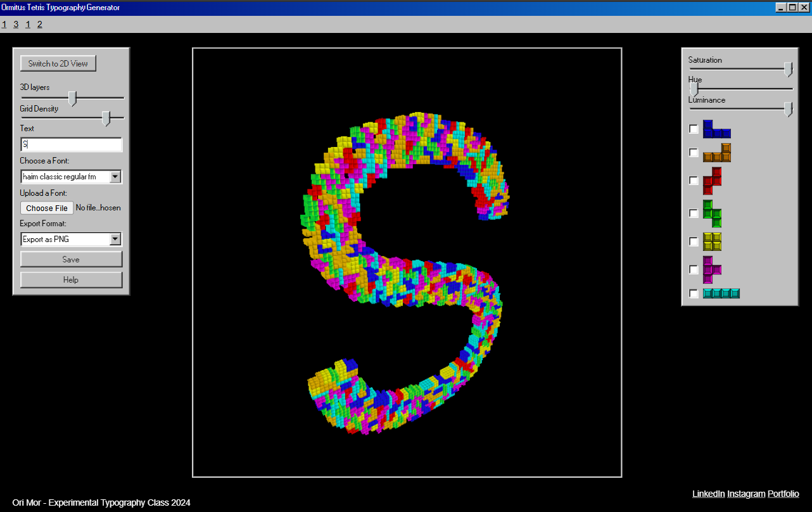Click Switch to 2D View button

[x=58, y=63]
